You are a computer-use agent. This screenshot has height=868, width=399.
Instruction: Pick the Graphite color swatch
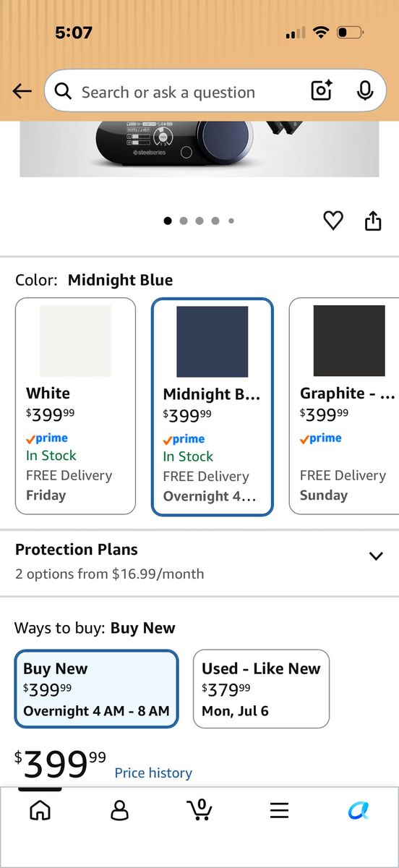pyautogui.click(x=349, y=341)
